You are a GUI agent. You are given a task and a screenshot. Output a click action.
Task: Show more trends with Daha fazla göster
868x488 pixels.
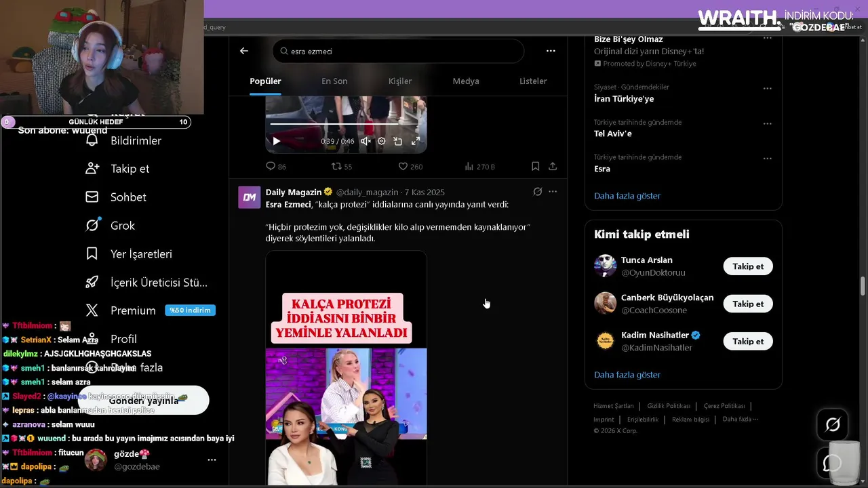627,196
